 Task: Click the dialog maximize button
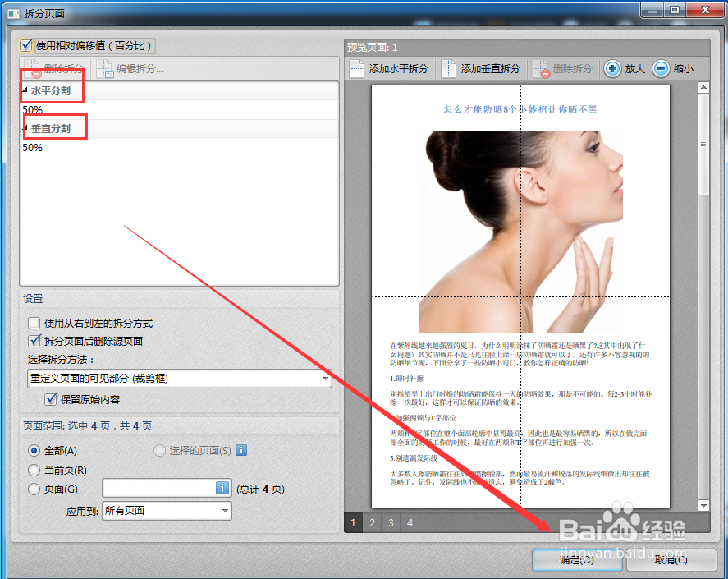(x=675, y=10)
